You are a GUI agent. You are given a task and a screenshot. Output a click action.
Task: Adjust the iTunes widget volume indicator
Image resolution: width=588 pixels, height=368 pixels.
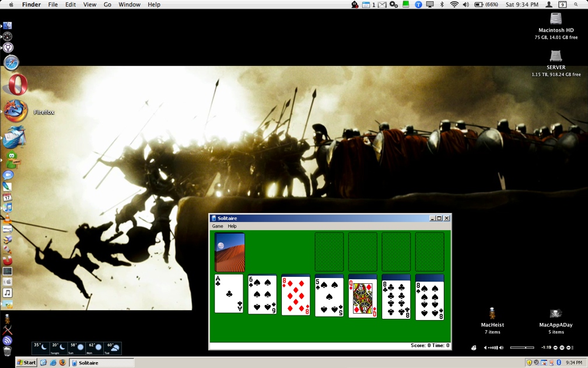494,348
